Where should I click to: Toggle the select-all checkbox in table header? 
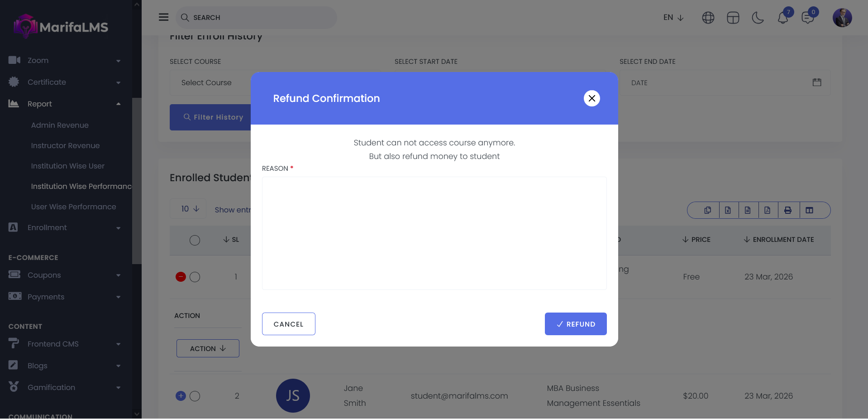coord(195,240)
